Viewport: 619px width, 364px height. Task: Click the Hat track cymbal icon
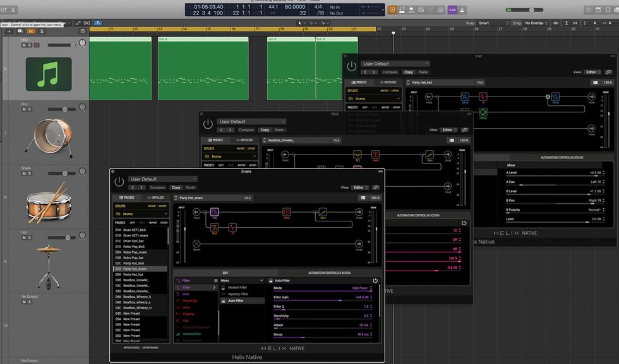pos(48,266)
